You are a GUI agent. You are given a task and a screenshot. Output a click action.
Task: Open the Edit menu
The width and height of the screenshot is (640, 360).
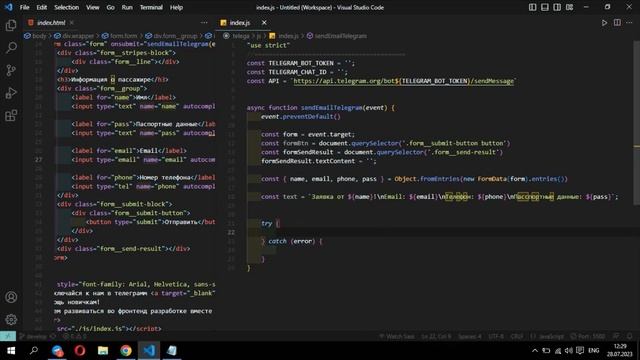42,7
